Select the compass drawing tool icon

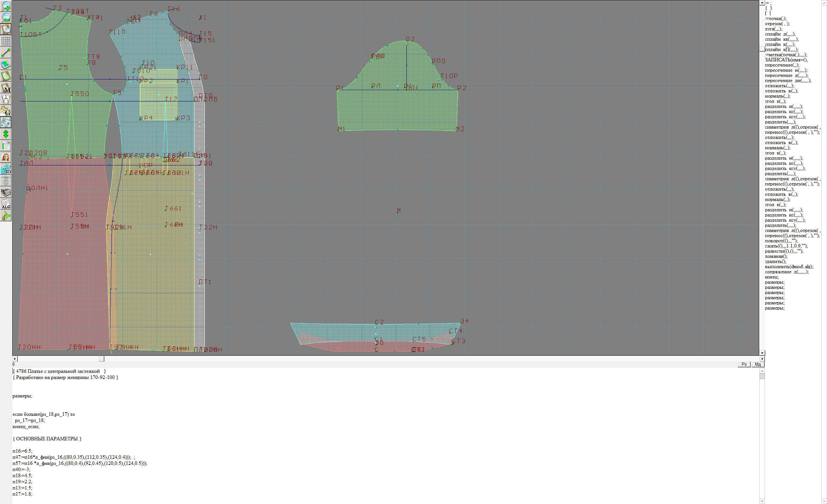click(x=6, y=99)
